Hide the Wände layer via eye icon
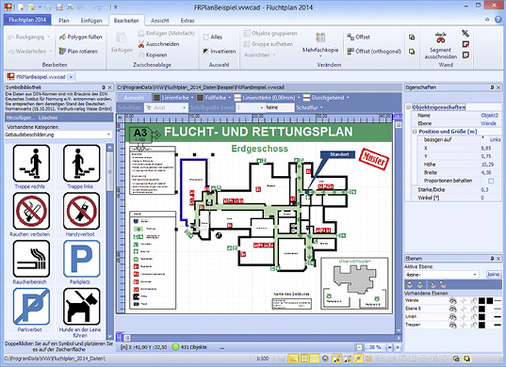The image size is (506, 367). (x=453, y=301)
